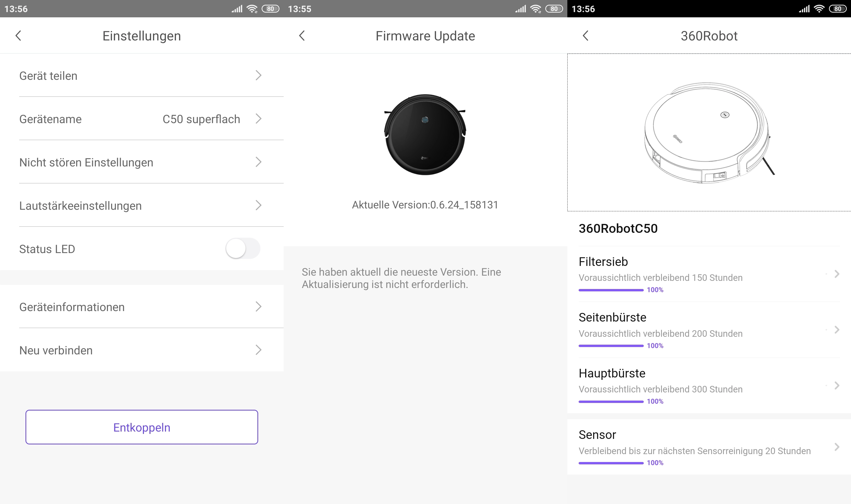The image size is (851, 504).
Task: Click the Firmware Update title
Action: tap(425, 36)
